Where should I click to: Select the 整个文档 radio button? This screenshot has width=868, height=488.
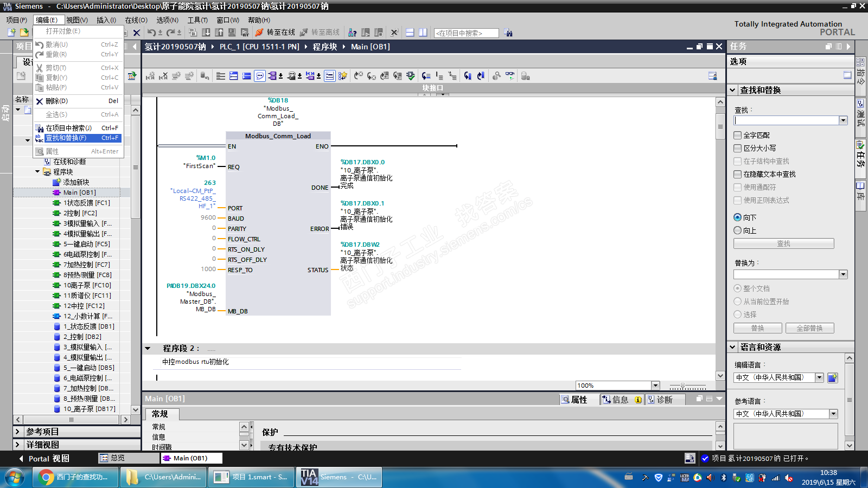(737, 288)
